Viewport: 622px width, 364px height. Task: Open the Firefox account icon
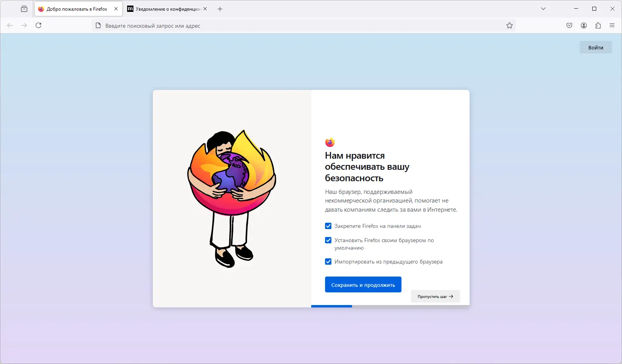point(584,25)
